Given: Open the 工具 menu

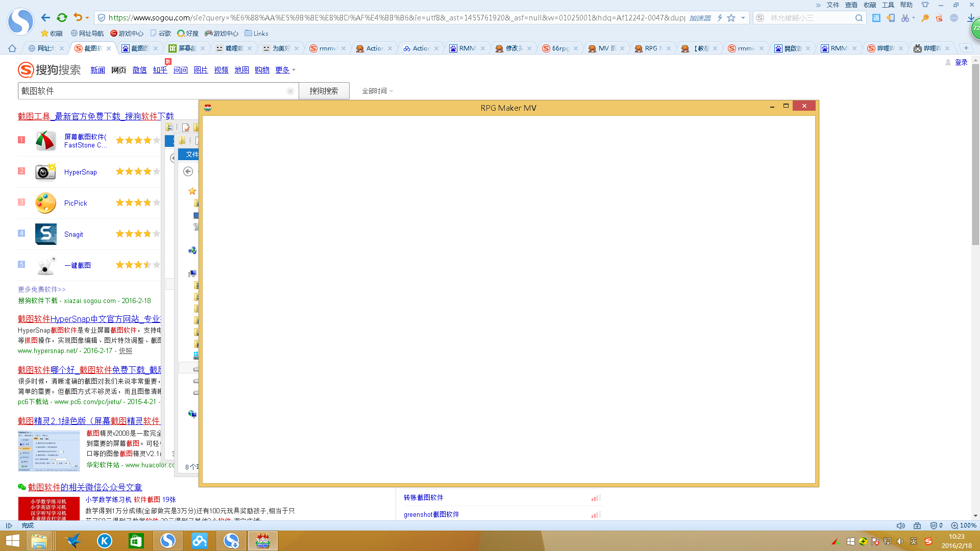Looking at the screenshot, I should pos(888,5).
